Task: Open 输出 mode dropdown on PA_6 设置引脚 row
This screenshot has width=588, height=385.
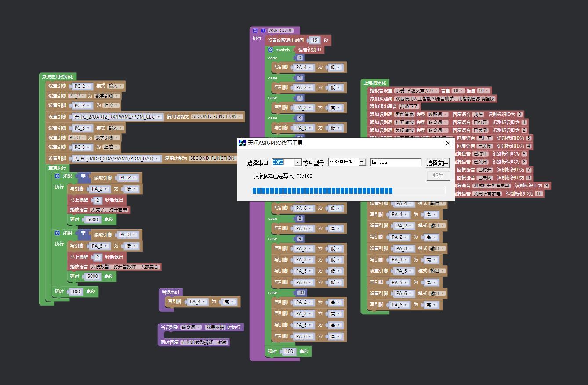Action: coord(437,293)
